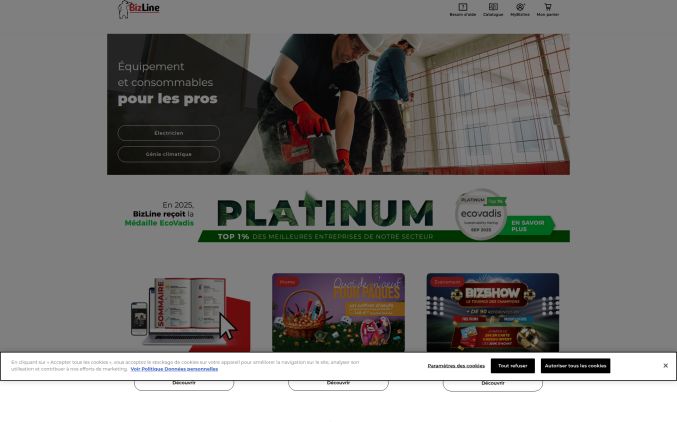Viewport: 677px width, 422px height.
Task: Open the Pâques promo card image
Action: click(338, 313)
